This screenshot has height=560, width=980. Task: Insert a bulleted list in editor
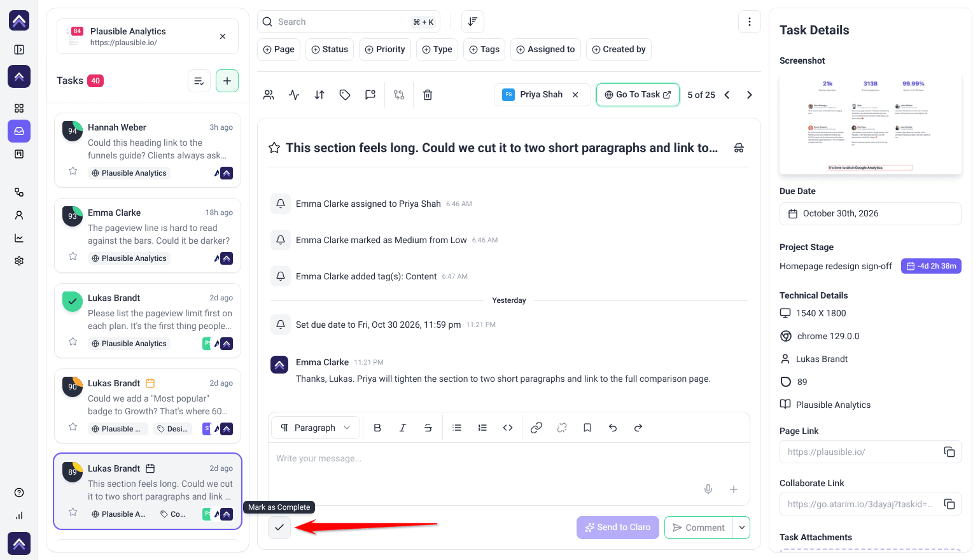tap(457, 428)
